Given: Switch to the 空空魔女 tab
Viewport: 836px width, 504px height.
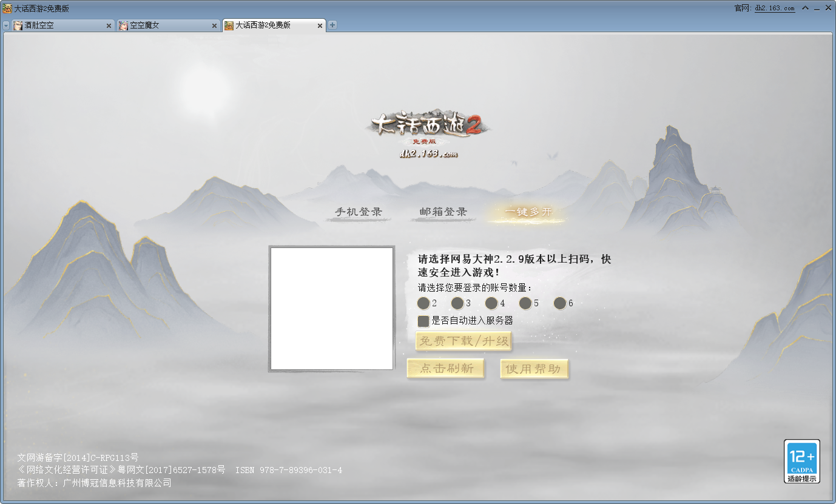Looking at the screenshot, I should [167, 25].
